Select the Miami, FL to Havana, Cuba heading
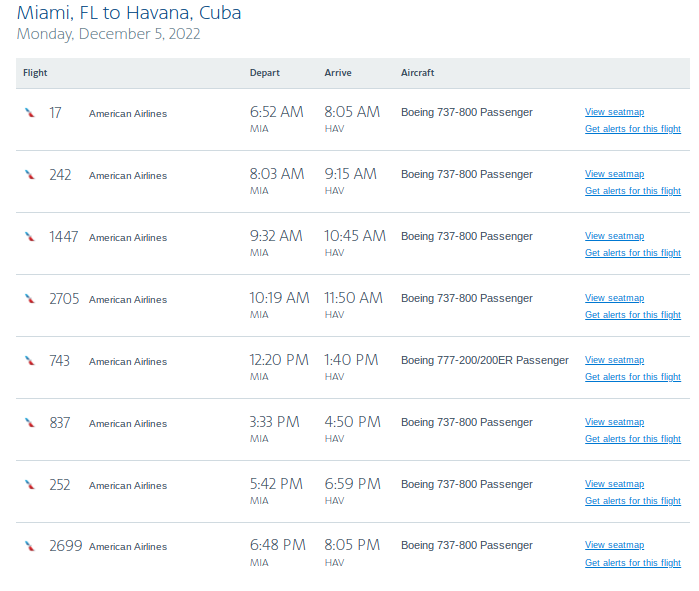This screenshot has height=591, width=699. pyautogui.click(x=129, y=13)
